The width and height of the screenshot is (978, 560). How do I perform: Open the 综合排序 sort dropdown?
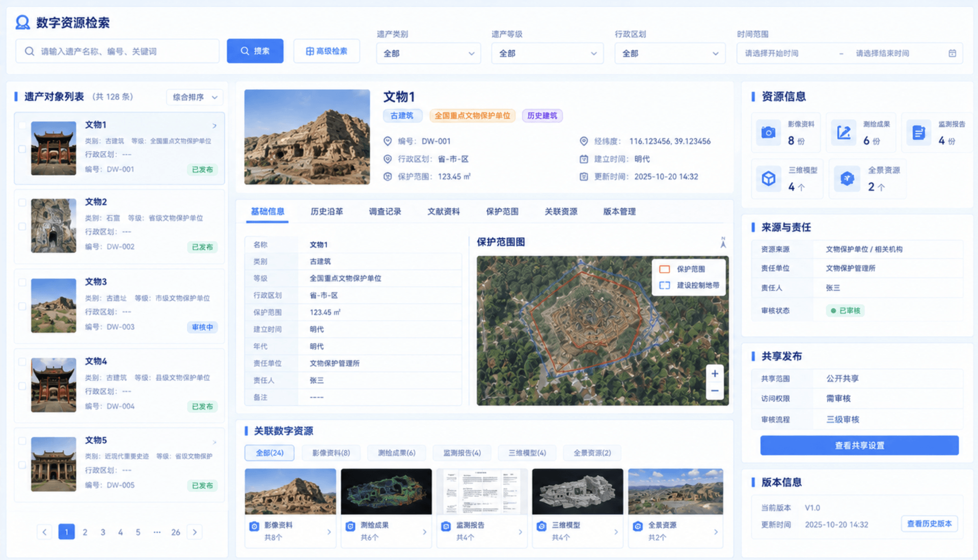[195, 97]
